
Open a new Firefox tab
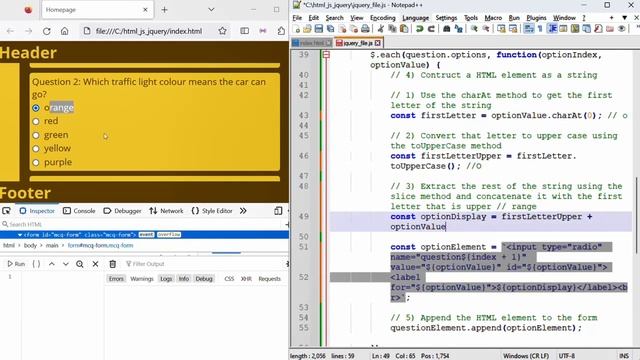point(164,10)
